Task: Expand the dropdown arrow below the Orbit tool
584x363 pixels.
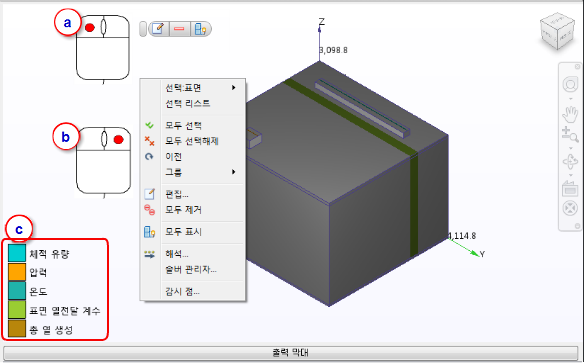Action: click(x=570, y=175)
